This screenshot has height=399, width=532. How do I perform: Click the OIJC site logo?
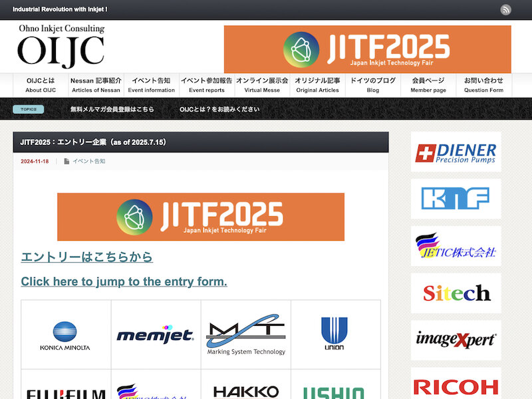(61, 46)
